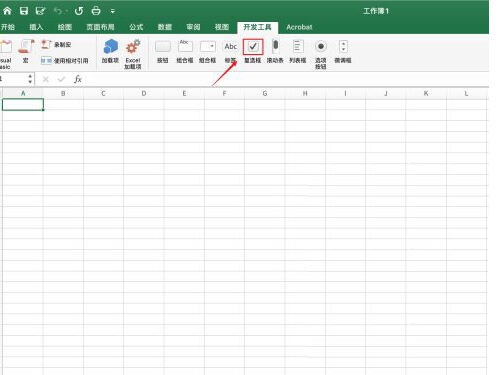Start recording a macro with 录制宏
This screenshot has height=375, width=500.
[56, 44]
